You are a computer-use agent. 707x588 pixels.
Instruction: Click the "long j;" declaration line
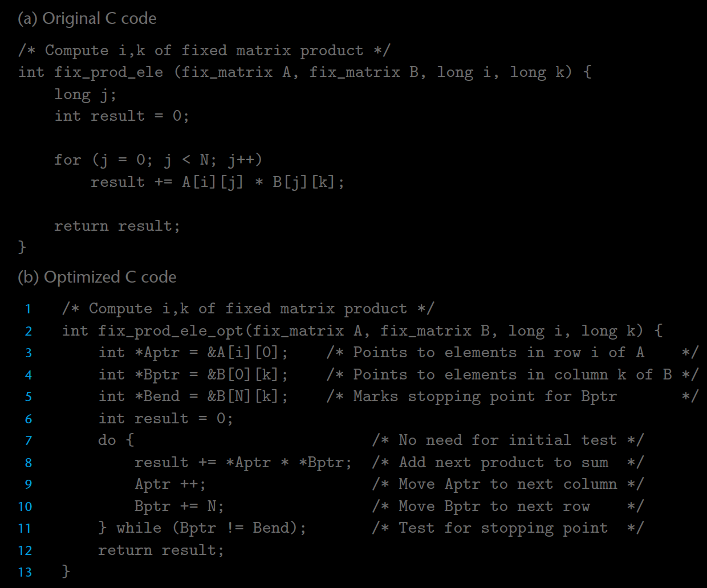(85, 95)
